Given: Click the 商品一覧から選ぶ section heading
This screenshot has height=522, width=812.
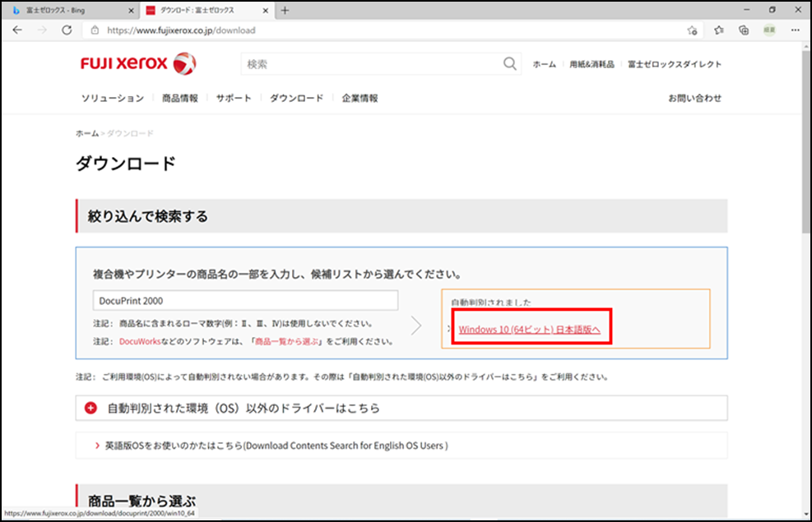Looking at the screenshot, I should point(142,501).
